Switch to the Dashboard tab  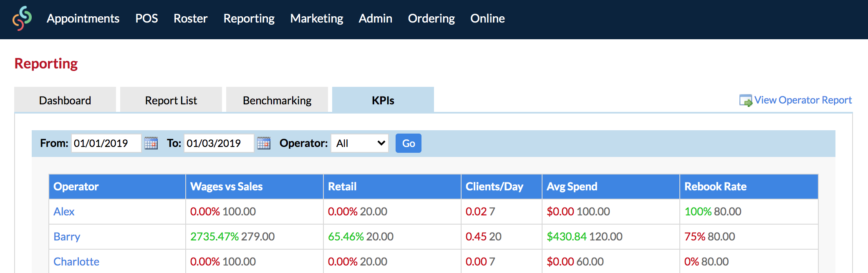[65, 100]
